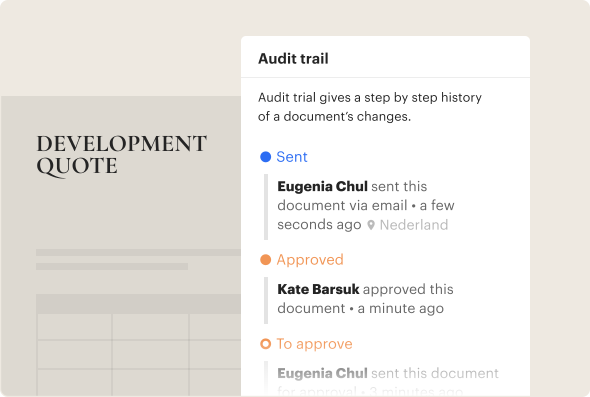Select the Approved status label

pyautogui.click(x=310, y=260)
